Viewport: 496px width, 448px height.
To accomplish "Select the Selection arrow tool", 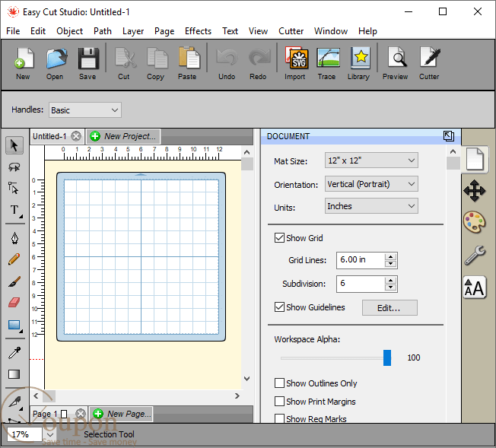I will click(14, 145).
